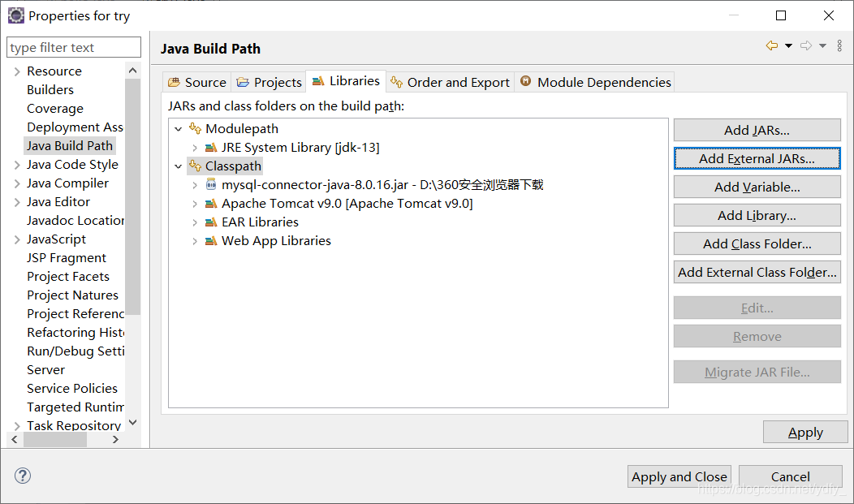Expand the Resource category
Screen dimensions: 854x504
tap(17, 71)
